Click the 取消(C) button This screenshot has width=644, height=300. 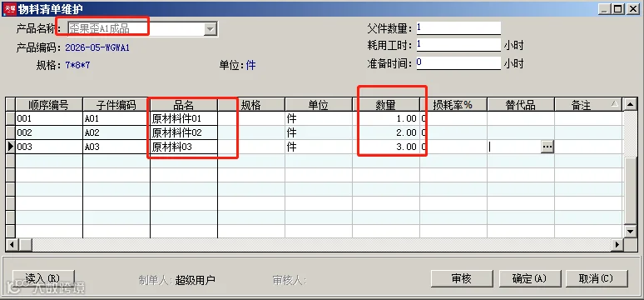coord(597,278)
